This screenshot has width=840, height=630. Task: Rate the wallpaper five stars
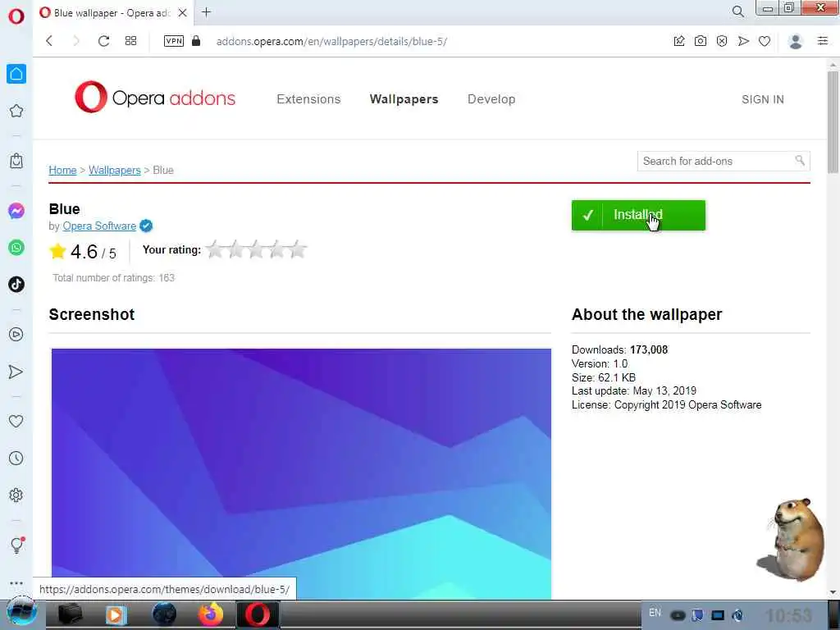click(297, 249)
